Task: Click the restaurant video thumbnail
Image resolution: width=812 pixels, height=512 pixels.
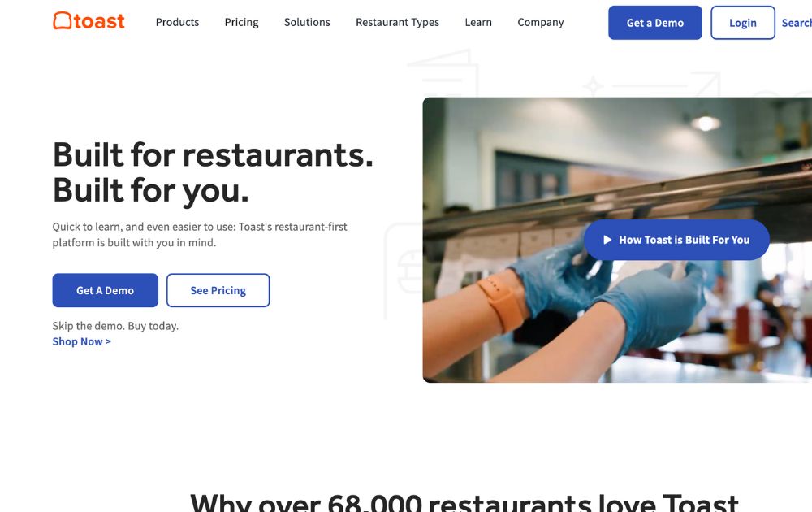Action: click(x=617, y=240)
